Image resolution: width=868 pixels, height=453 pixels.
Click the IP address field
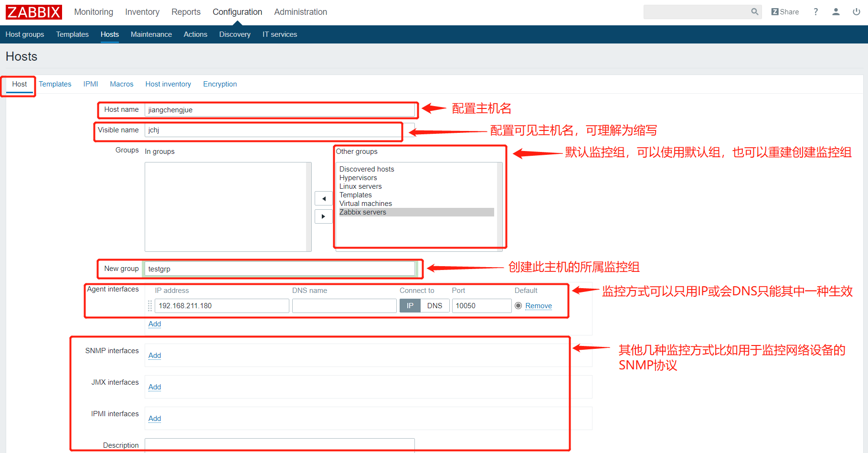222,306
